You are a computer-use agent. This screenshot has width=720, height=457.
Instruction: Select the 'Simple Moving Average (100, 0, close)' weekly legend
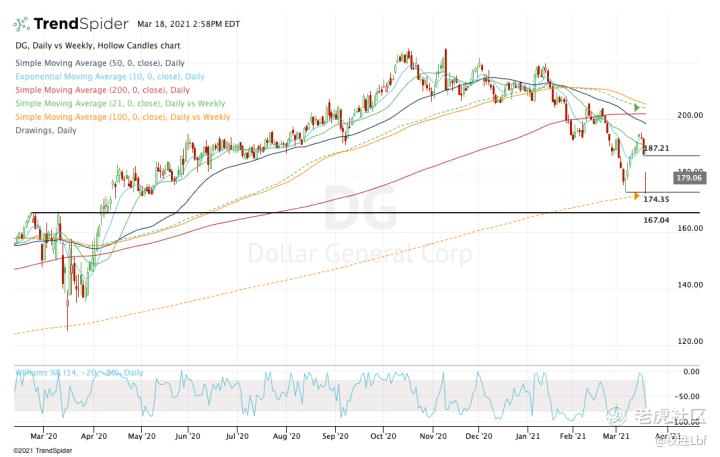pos(123,117)
